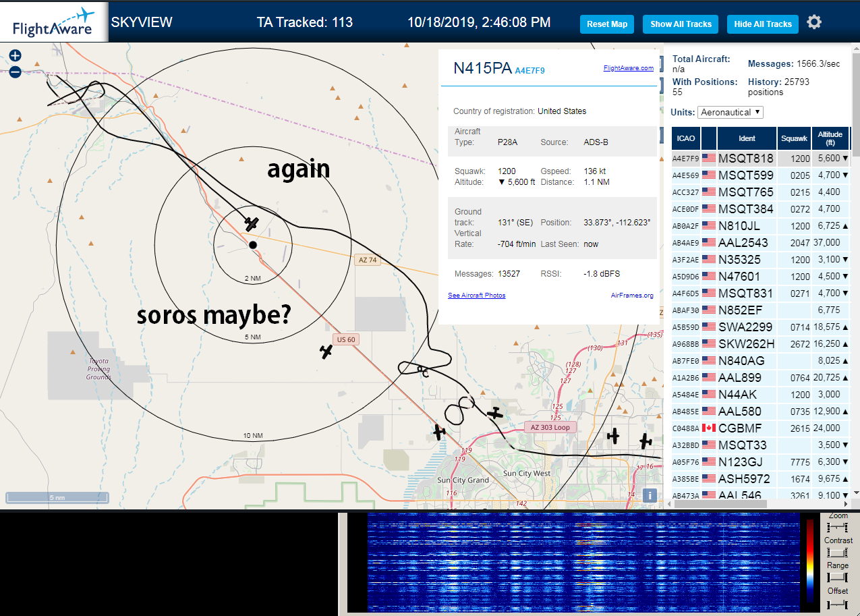Select the AAL580 row
Viewport: 860px width, 616px height.
[761, 412]
